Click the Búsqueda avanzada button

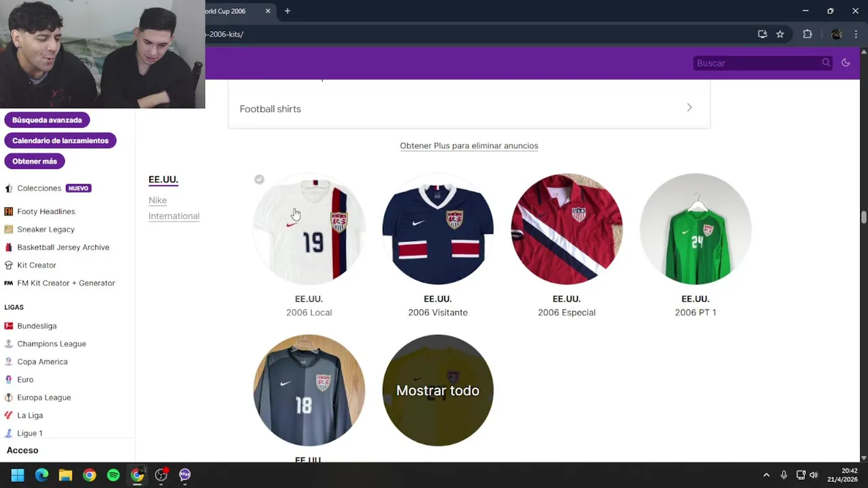click(x=47, y=120)
